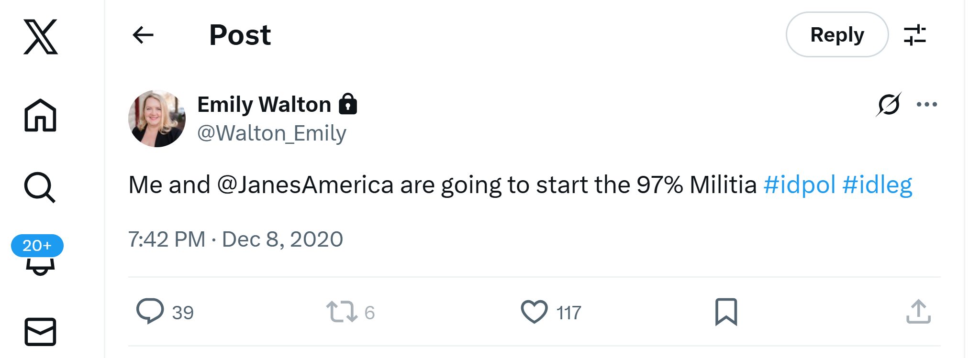This screenshot has width=980, height=358.
Task: Open Search with magnifier icon
Action: 40,187
